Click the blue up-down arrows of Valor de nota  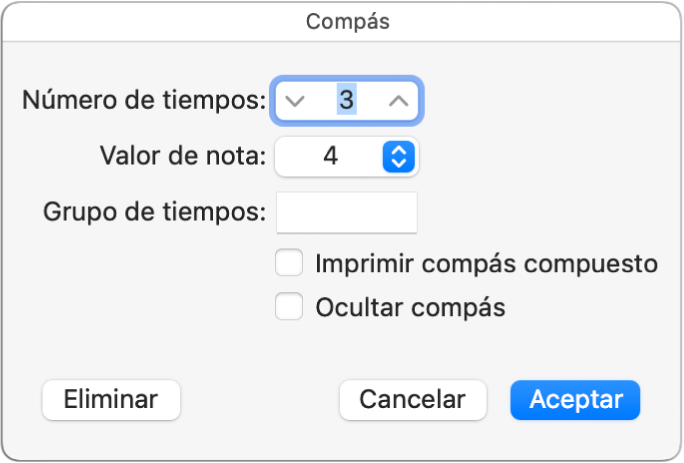pyautogui.click(x=397, y=156)
